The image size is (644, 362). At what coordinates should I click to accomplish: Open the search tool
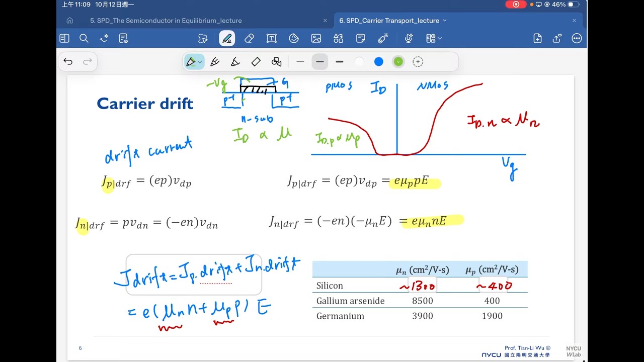click(84, 38)
